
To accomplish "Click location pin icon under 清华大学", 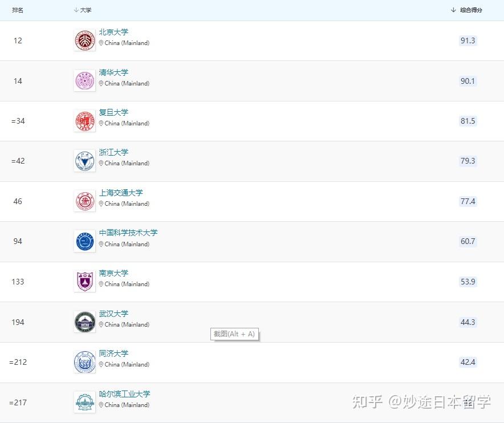I will click(x=101, y=83).
